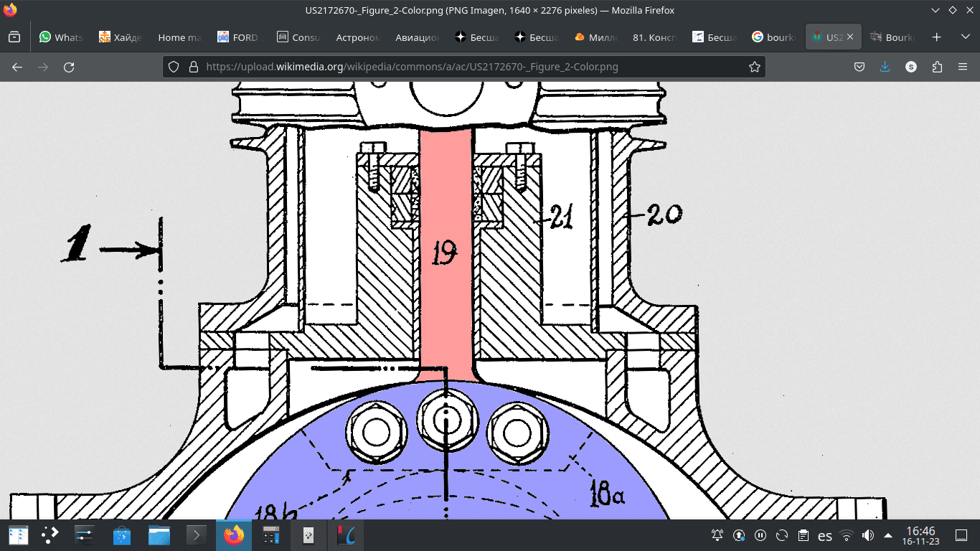Viewport: 980px width, 551px height.
Task: Open the Downloads panel icon
Action: 885,67
